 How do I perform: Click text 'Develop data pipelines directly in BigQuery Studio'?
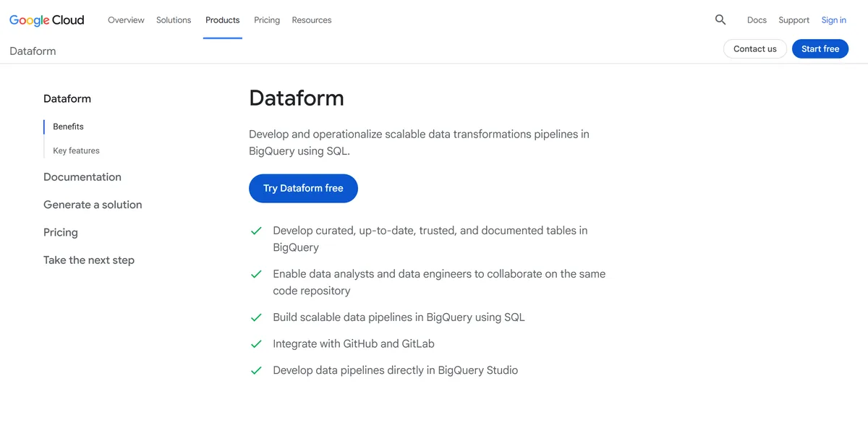396,370
